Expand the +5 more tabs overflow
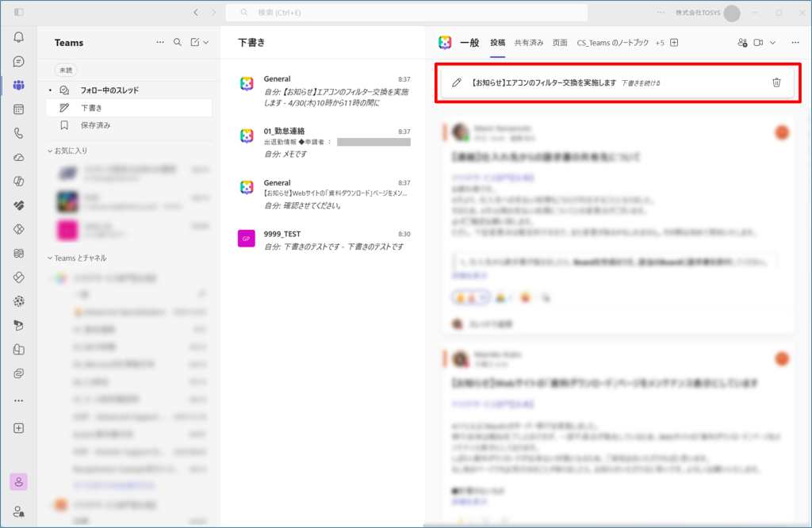The image size is (812, 528). (x=660, y=43)
